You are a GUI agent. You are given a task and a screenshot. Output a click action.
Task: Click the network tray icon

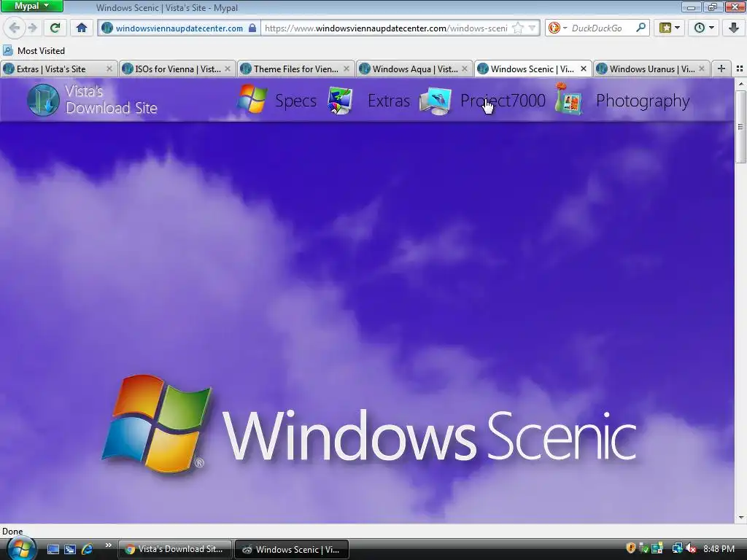tap(677, 548)
